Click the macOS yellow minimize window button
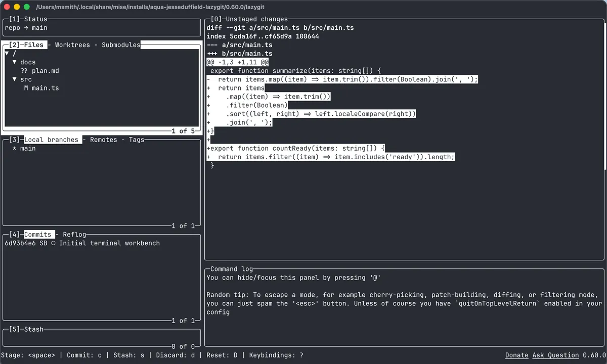The width and height of the screenshot is (607, 364). click(17, 7)
